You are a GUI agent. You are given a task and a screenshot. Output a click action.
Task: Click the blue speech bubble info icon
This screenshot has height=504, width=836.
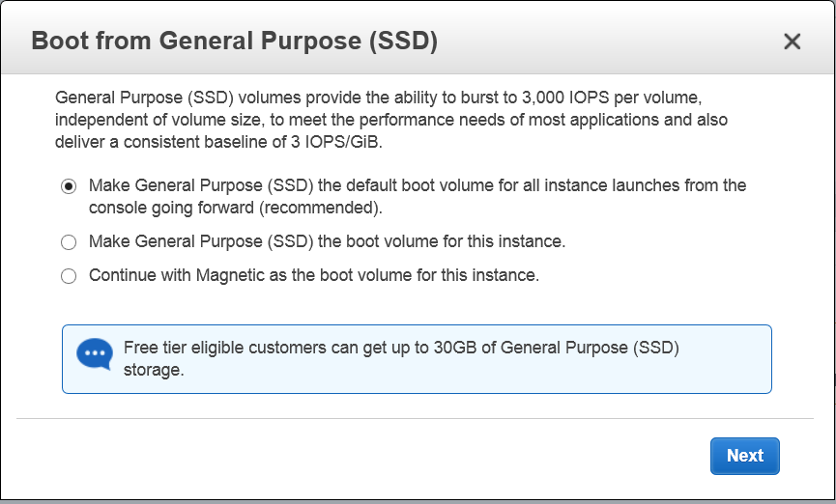95,353
